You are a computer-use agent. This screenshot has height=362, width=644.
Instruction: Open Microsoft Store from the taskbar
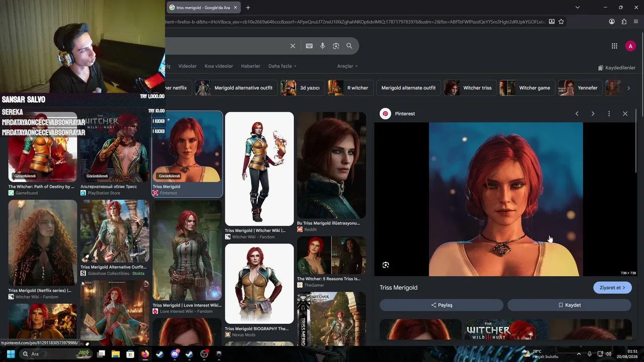(130, 354)
